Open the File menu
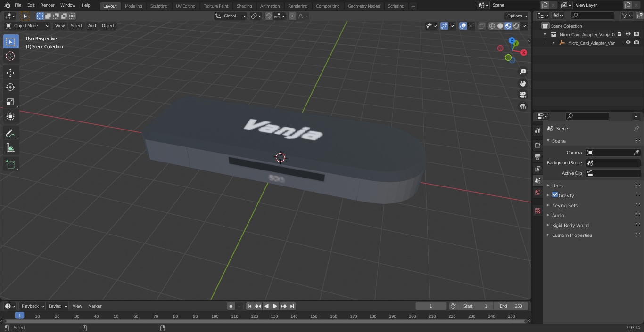This screenshot has height=332, width=644. tap(18, 5)
